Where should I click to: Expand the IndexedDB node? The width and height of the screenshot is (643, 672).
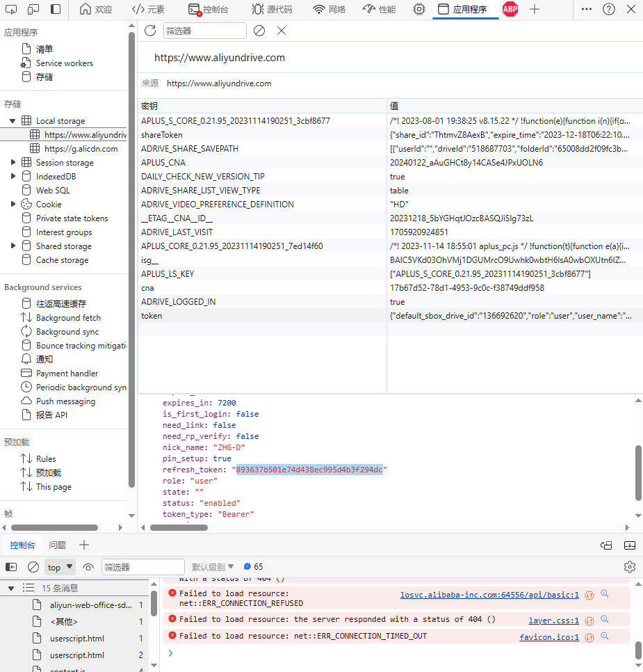13,176
